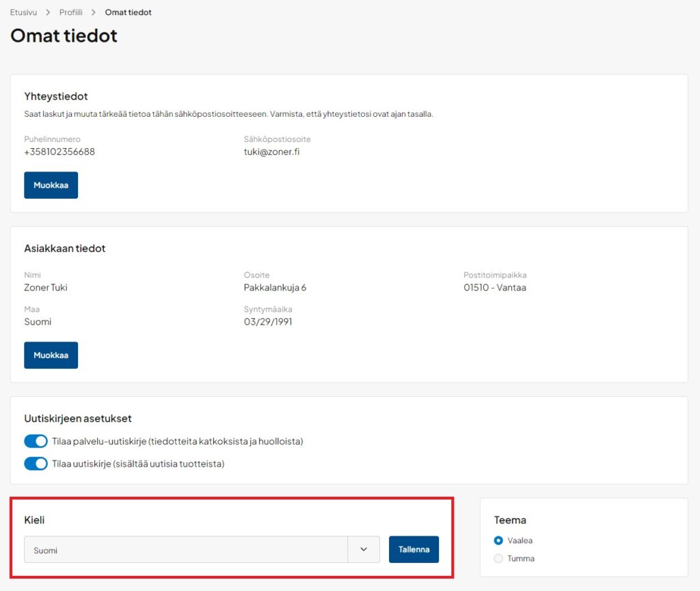Click the Omat tiedot page heading

(64, 36)
